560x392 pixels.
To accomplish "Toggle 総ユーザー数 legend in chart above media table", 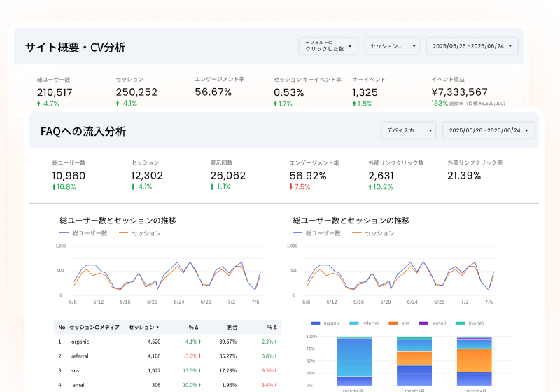I will pos(83,233).
